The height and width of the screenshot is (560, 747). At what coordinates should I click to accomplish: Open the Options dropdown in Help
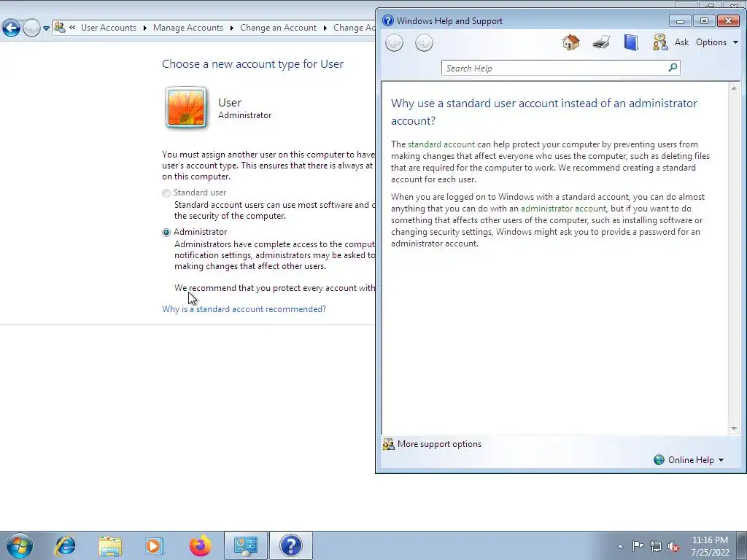coord(717,42)
